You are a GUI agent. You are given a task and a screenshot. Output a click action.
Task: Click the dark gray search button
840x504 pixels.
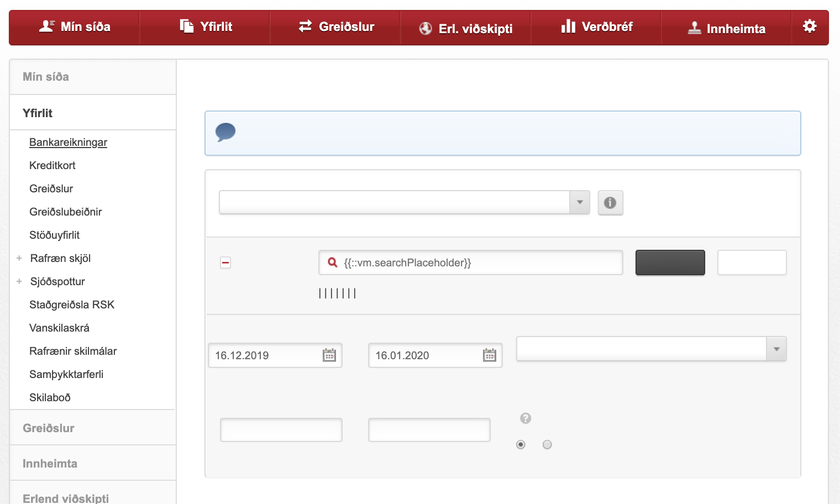tap(670, 262)
